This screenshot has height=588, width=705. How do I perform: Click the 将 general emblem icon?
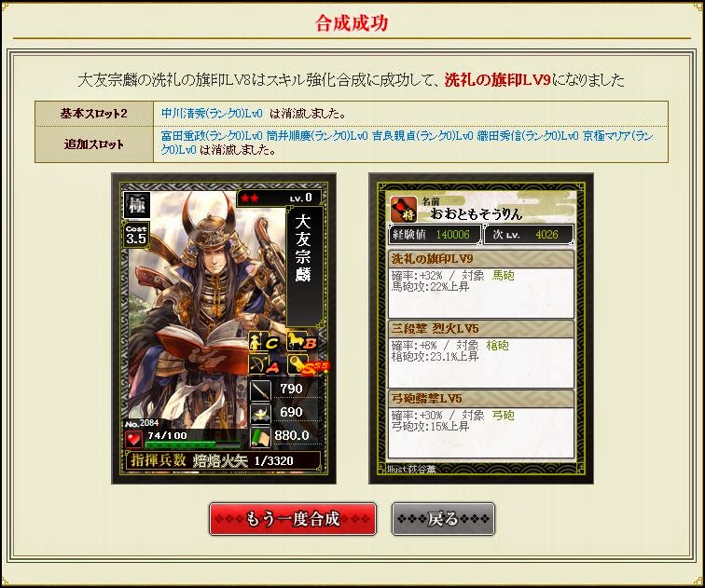tap(403, 209)
